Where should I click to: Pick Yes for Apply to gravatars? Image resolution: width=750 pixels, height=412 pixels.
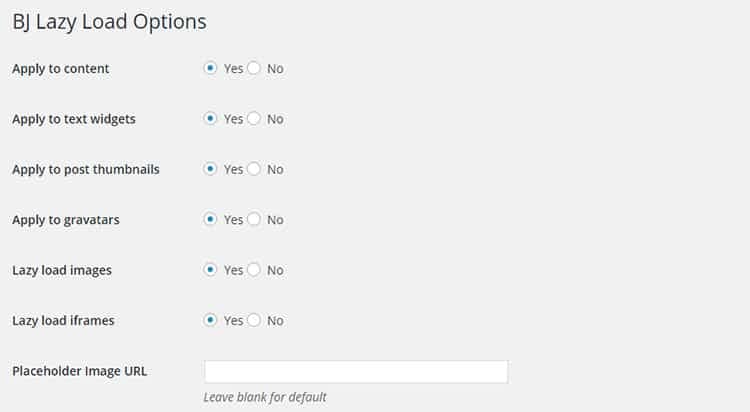coord(211,219)
